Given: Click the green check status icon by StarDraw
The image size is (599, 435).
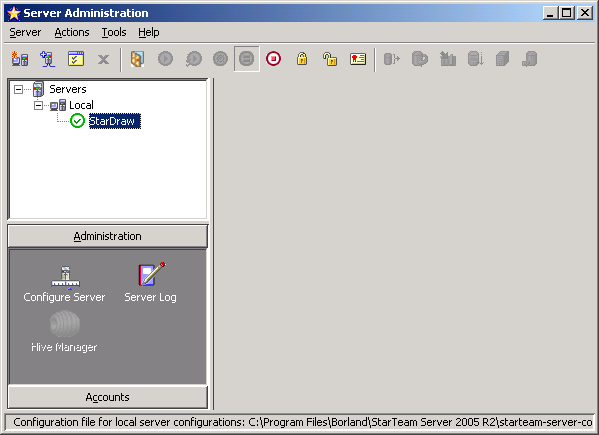Looking at the screenshot, I should click(78, 121).
